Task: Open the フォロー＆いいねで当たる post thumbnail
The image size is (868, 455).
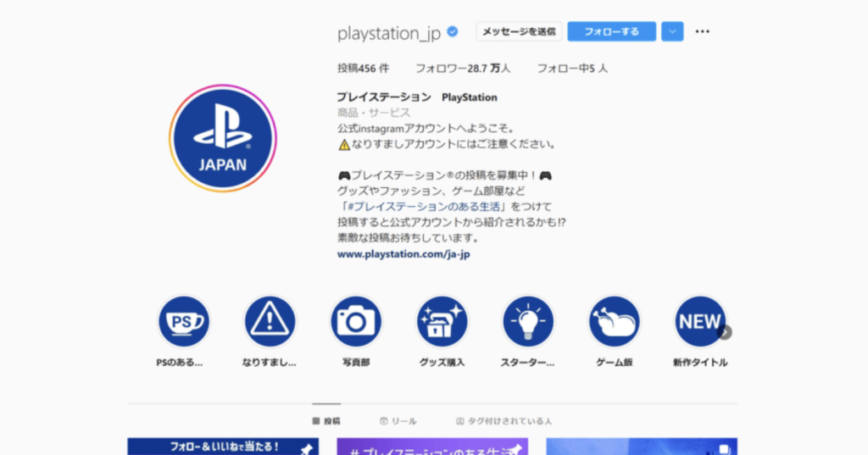Action: coord(223,447)
